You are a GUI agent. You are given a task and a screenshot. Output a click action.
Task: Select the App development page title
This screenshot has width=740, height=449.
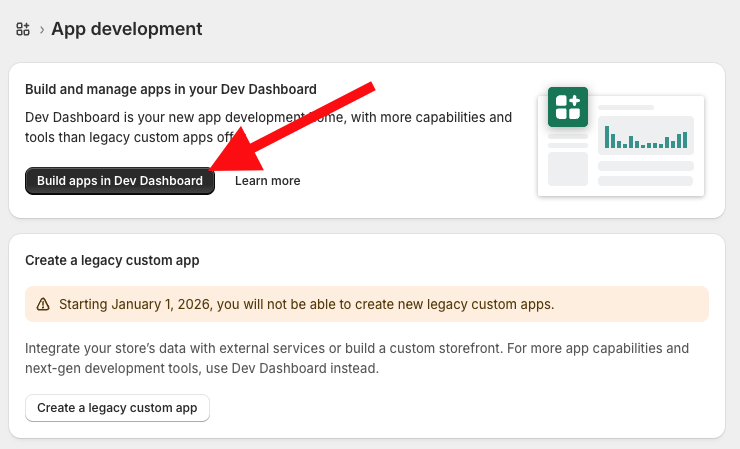[x=127, y=30]
